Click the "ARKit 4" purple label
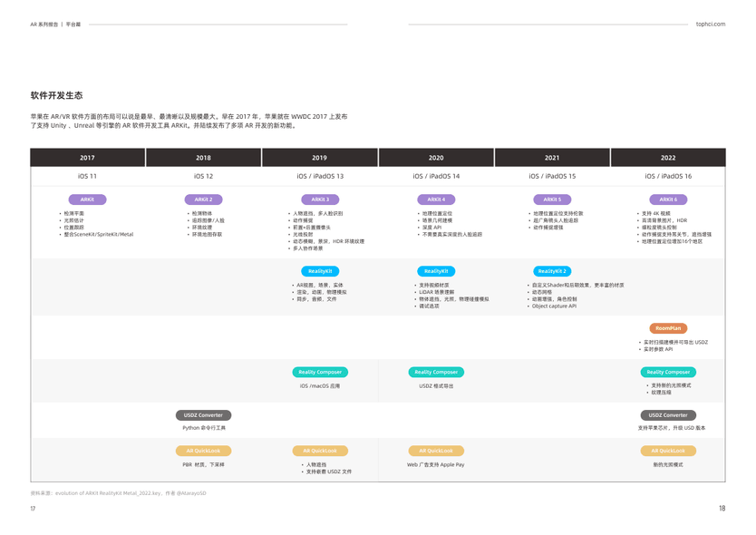The image size is (756, 535). 436,199
